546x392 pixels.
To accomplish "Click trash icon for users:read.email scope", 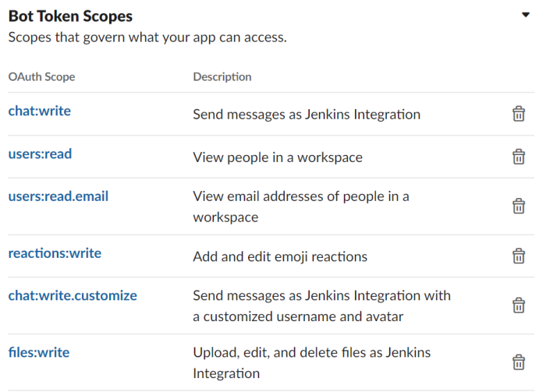I will click(519, 206).
